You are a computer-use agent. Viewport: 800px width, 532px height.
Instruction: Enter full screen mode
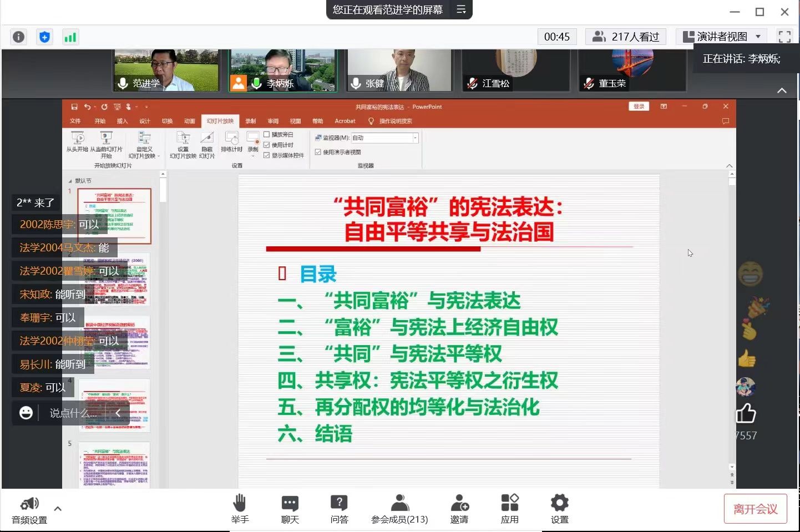pyautogui.click(x=784, y=37)
